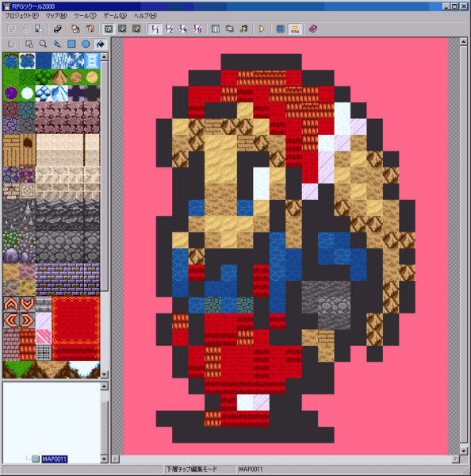Pick the frozen ice waterfall tile

click(59, 61)
